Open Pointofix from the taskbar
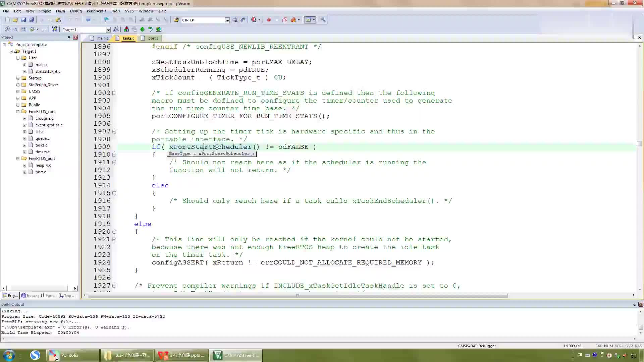644x362 pixels. (72, 355)
